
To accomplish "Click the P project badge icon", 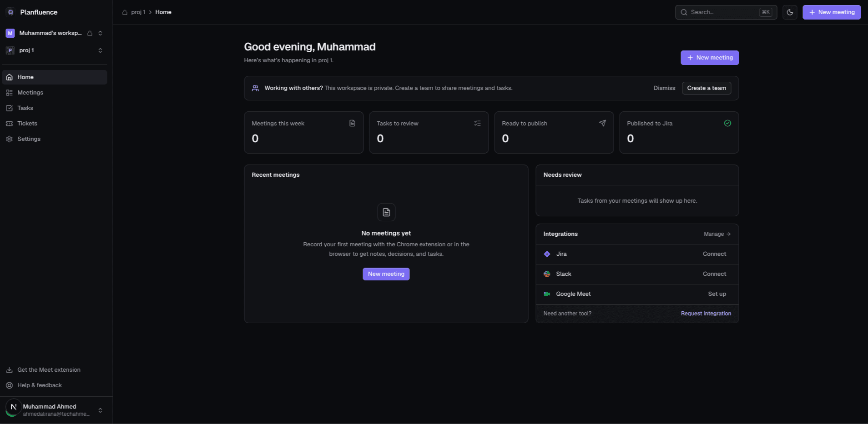I will pos(10,50).
